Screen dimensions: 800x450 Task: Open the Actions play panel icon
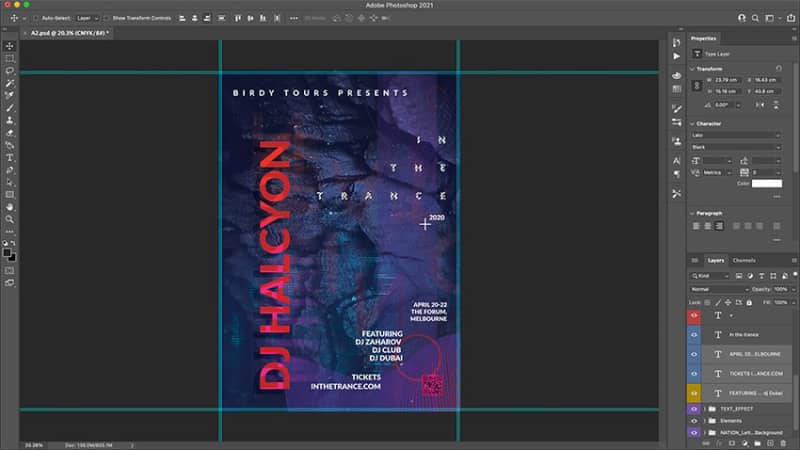[677, 56]
